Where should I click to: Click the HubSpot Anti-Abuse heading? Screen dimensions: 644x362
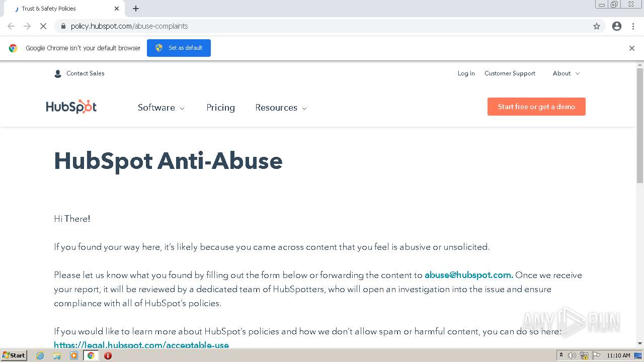168,161
